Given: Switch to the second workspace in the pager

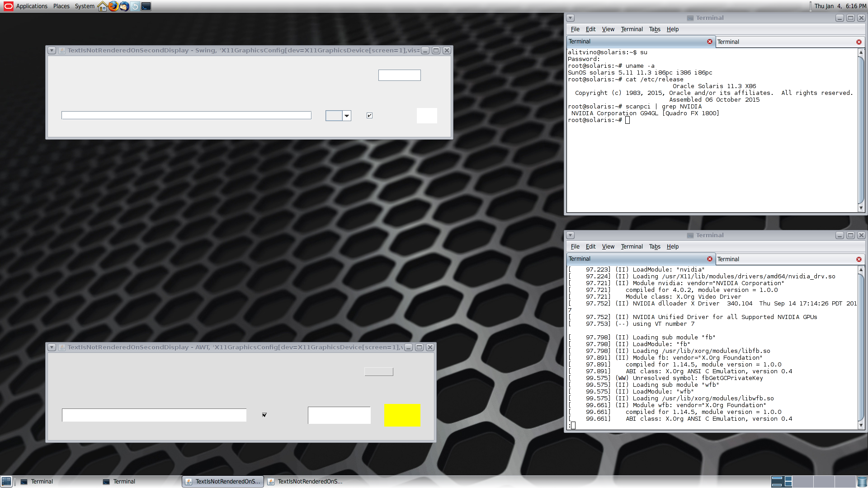Looking at the screenshot, I should pyautogui.click(x=803, y=481).
